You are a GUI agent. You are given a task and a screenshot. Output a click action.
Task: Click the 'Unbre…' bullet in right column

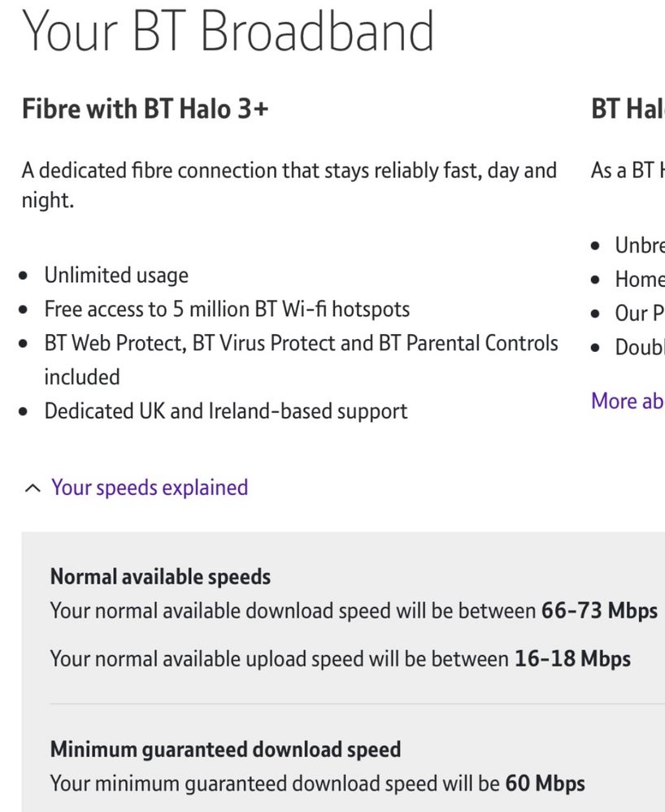point(639,245)
